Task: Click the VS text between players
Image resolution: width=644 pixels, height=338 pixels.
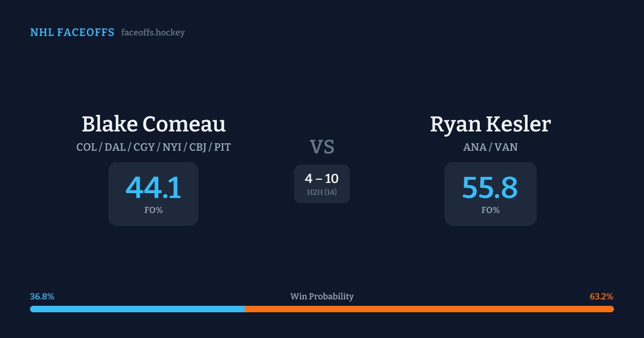Action: pos(322,147)
